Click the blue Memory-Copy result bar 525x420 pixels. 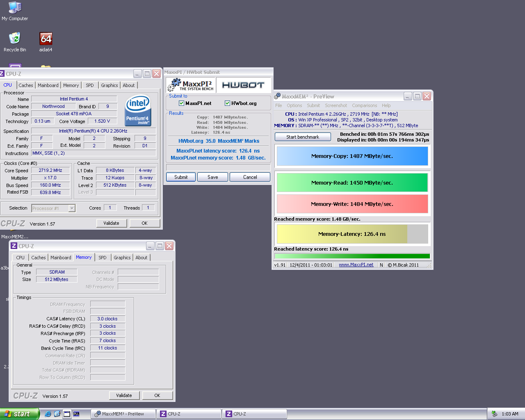click(352, 156)
